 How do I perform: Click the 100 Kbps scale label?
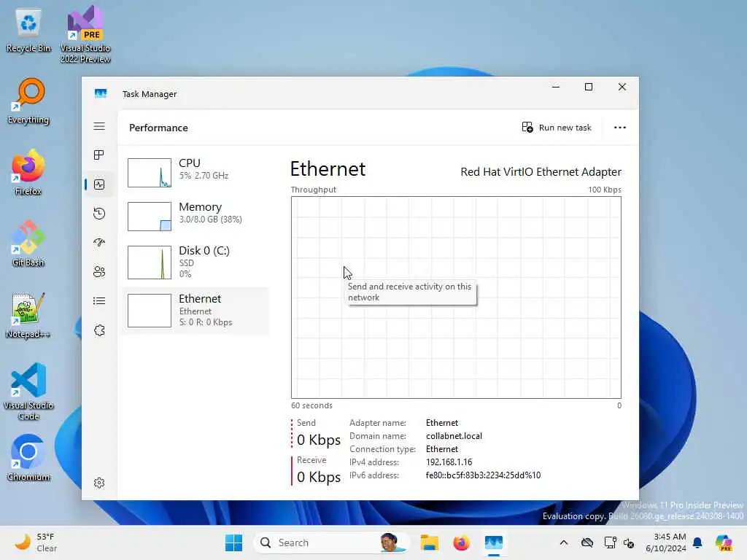point(605,190)
